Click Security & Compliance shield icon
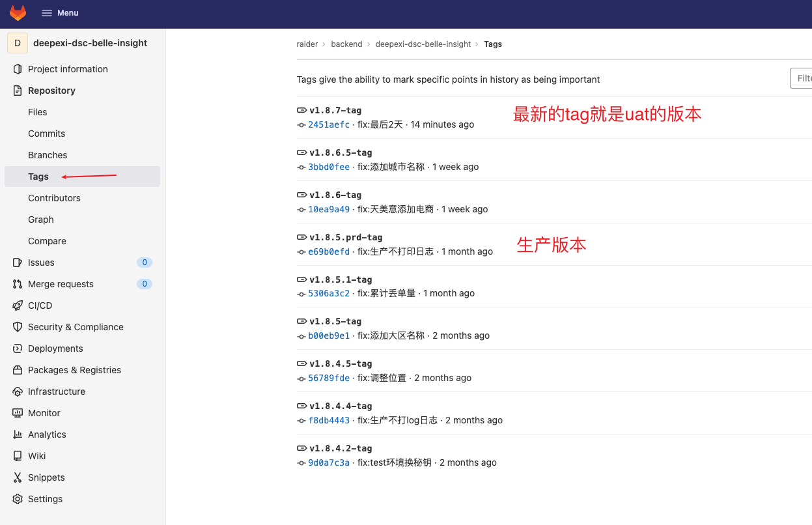The height and width of the screenshot is (525, 812). [18, 327]
